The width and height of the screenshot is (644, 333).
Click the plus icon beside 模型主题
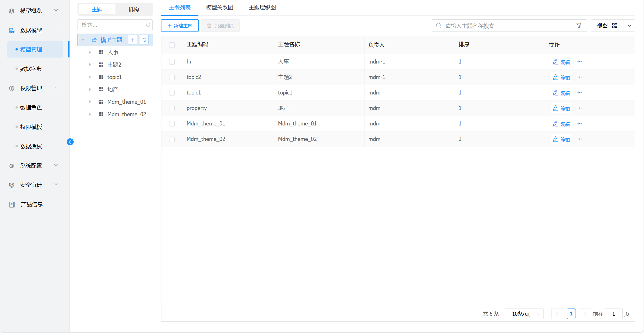pyautogui.click(x=133, y=40)
